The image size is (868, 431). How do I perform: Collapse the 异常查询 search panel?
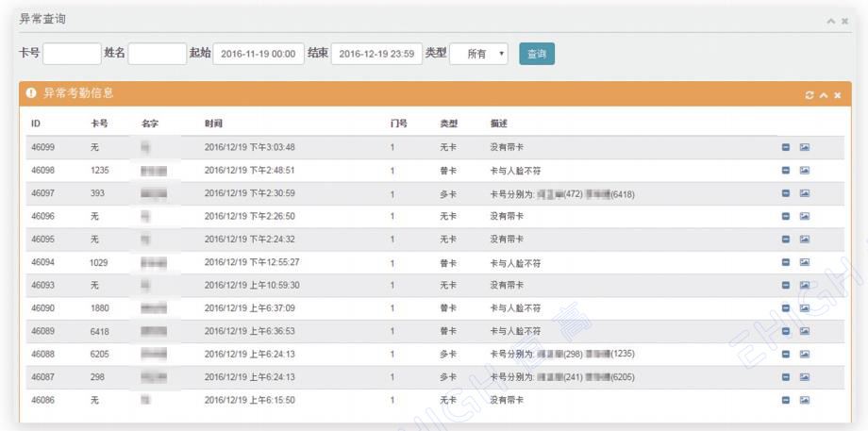[830, 21]
